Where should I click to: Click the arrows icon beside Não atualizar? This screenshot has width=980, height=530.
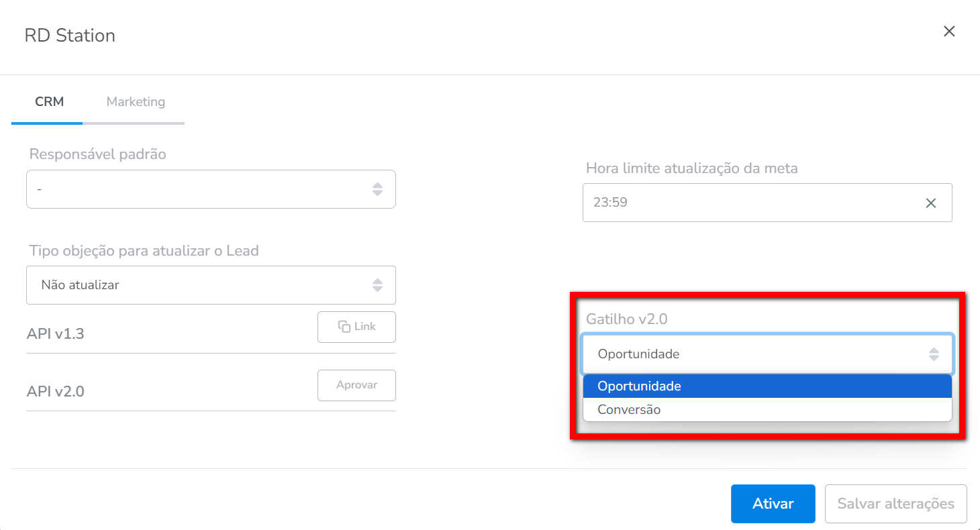click(377, 285)
